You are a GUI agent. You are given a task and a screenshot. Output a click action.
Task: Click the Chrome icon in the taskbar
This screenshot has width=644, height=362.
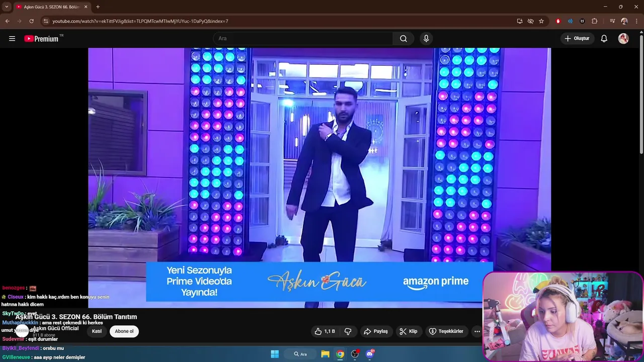340,354
